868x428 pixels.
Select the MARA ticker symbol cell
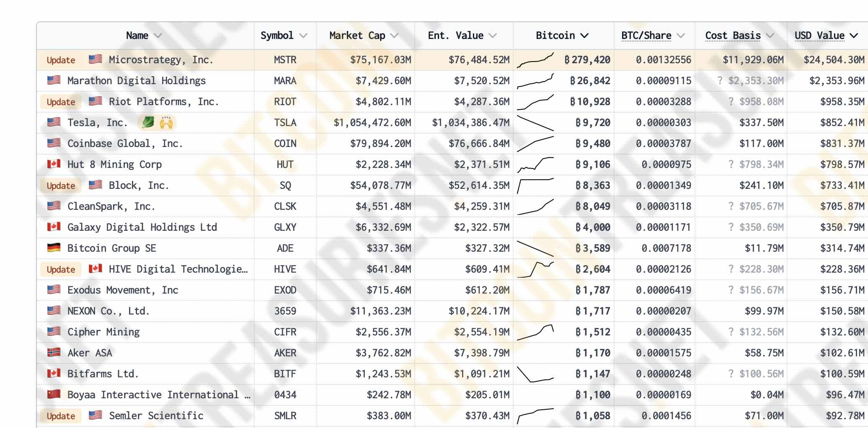285,81
